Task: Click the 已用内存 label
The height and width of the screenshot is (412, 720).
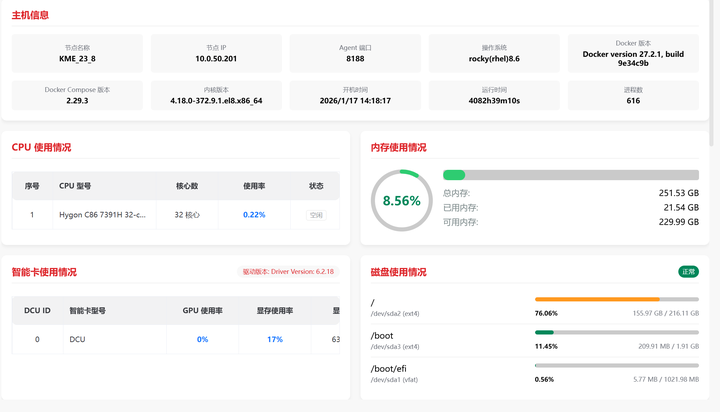Action: point(461,208)
